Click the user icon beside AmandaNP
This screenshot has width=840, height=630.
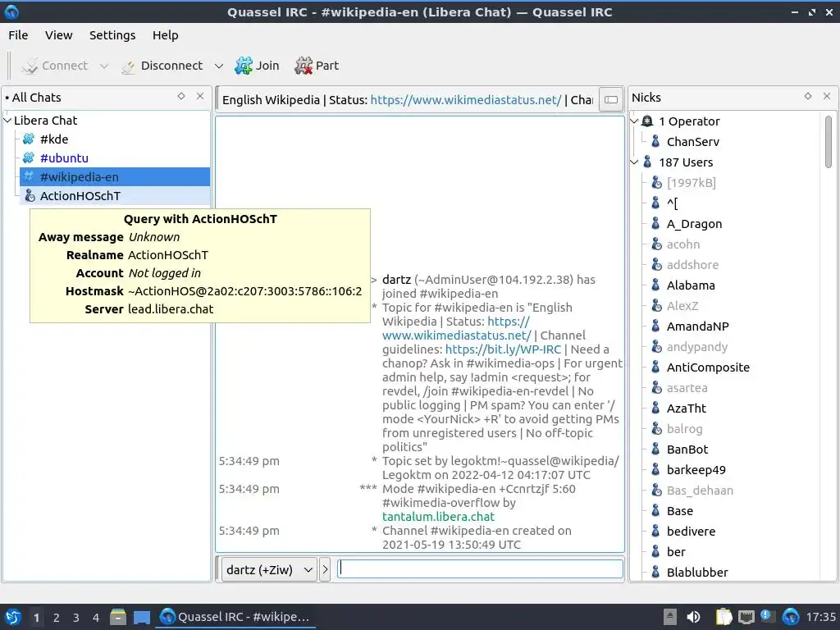[655, 326]
